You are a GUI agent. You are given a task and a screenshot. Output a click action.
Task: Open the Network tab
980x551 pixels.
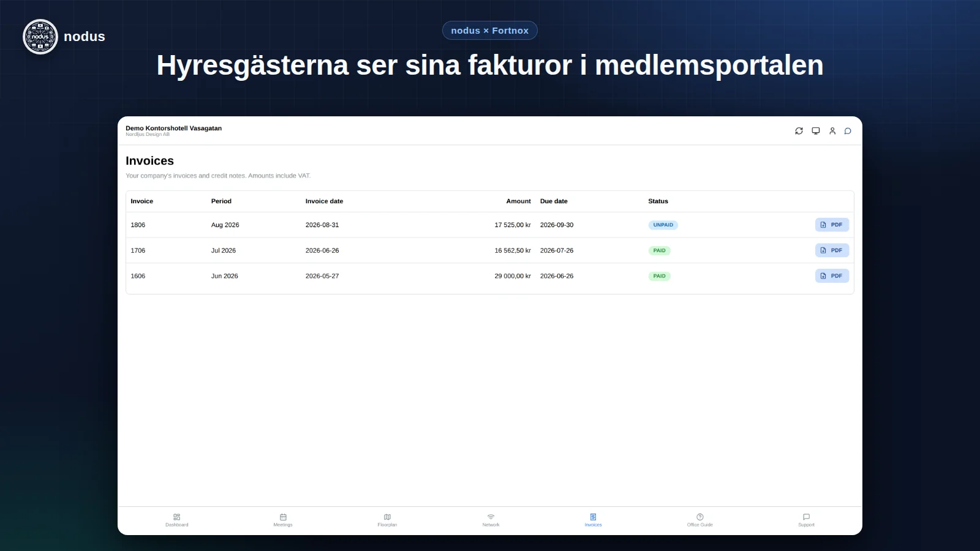(491, 520)
